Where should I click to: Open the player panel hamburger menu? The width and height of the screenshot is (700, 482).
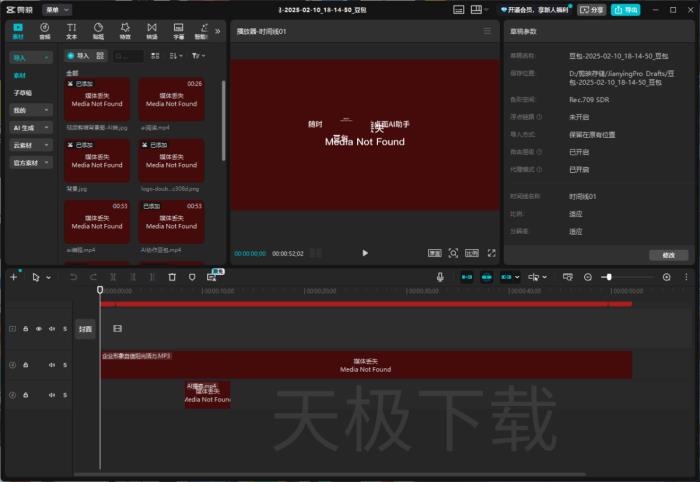pos(487,31)
